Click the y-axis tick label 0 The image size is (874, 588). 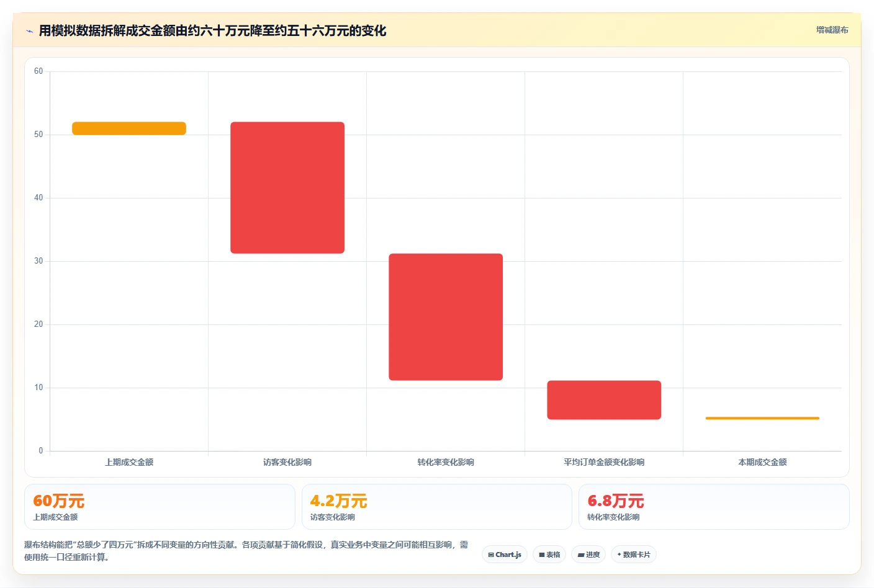click(x=41, y=451)
